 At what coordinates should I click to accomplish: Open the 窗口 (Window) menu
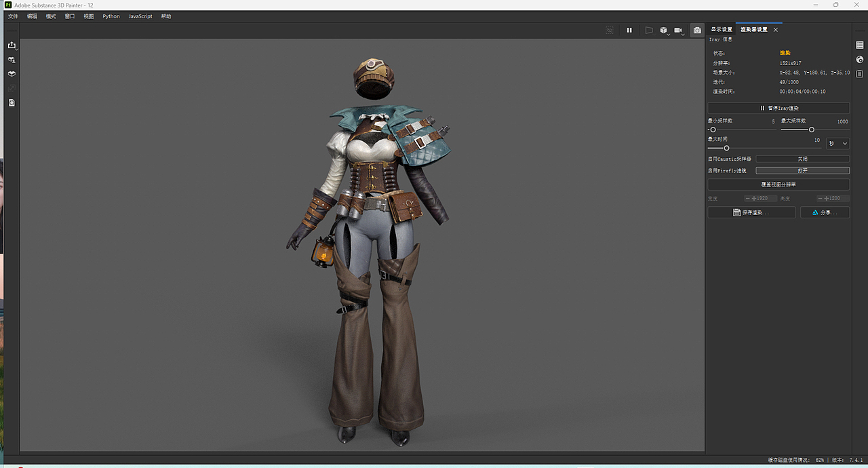[x=70, y=16]
